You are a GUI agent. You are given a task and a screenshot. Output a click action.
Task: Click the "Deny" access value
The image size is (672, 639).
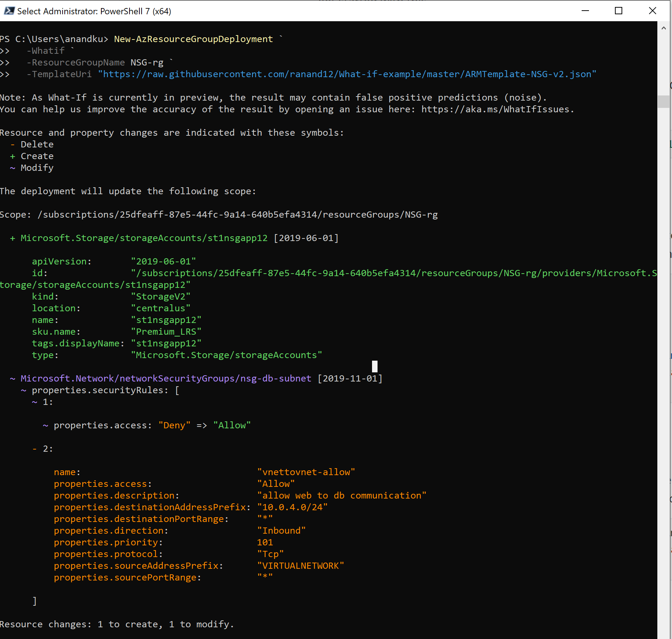point(174,425)
